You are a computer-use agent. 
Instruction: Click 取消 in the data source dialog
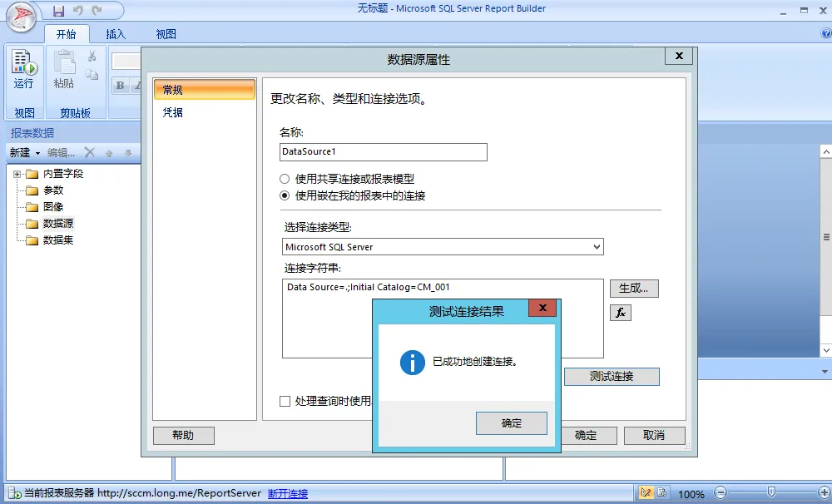tap(654, 436)
